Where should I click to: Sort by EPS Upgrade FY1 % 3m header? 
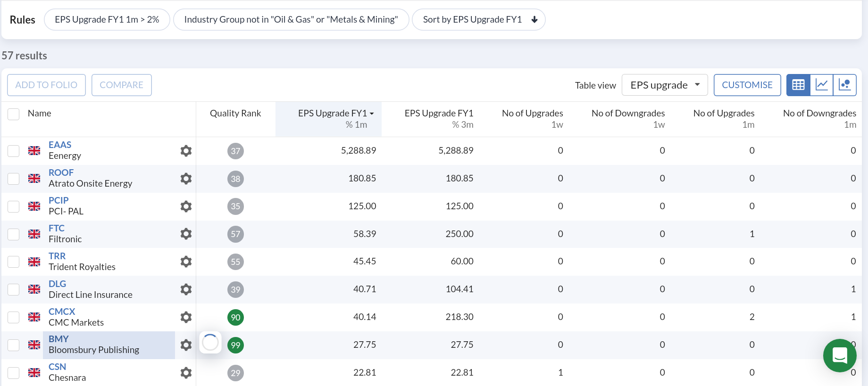tap(439, 119)
